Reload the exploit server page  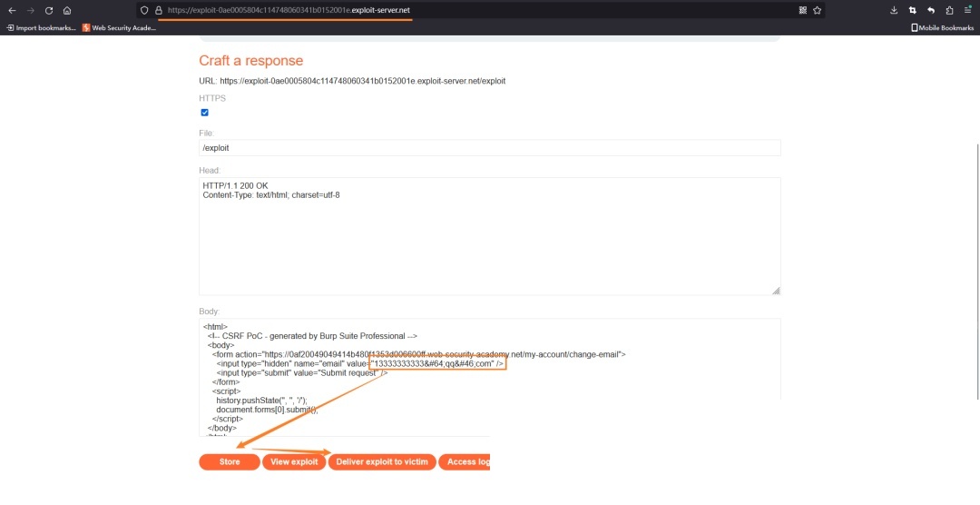coord(49,11)
